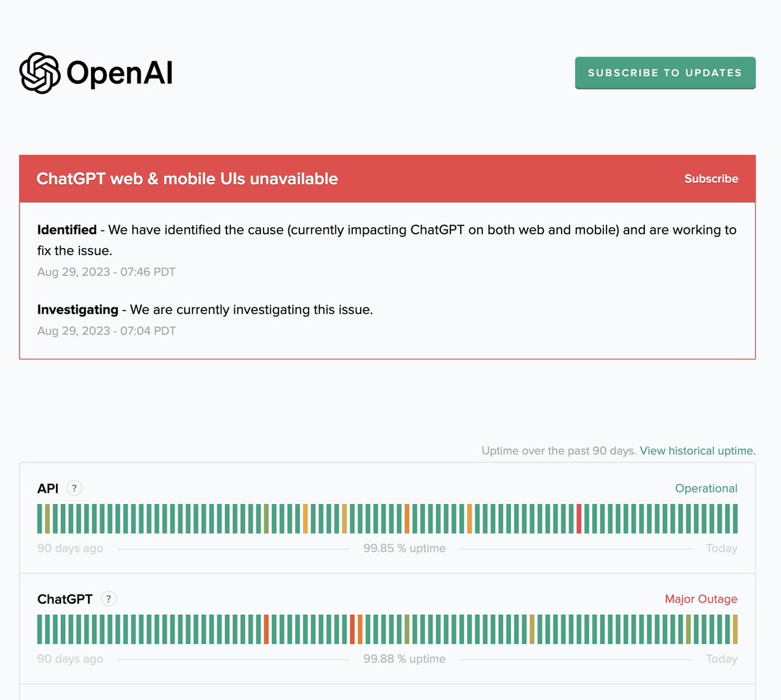Image resolution: width=781 pixels, height=700 pixels.
Task: Click the Investigating update status label
Action: 77,310
